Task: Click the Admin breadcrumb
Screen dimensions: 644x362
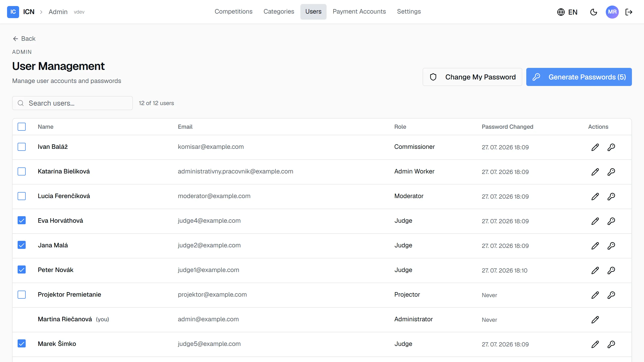Action: tap(58, 12)
